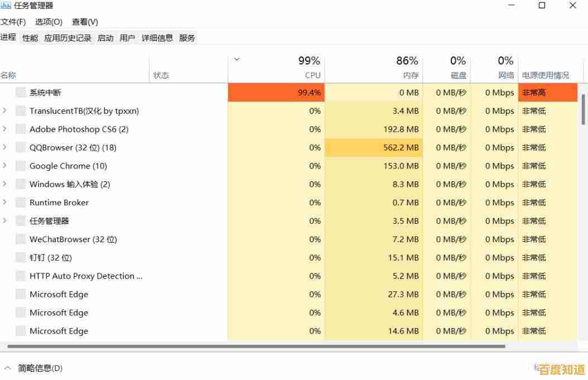Click the Adobe Photoshop CS6 process icon
This screenshot has width=588, height=380.
(x=20, y=129)
